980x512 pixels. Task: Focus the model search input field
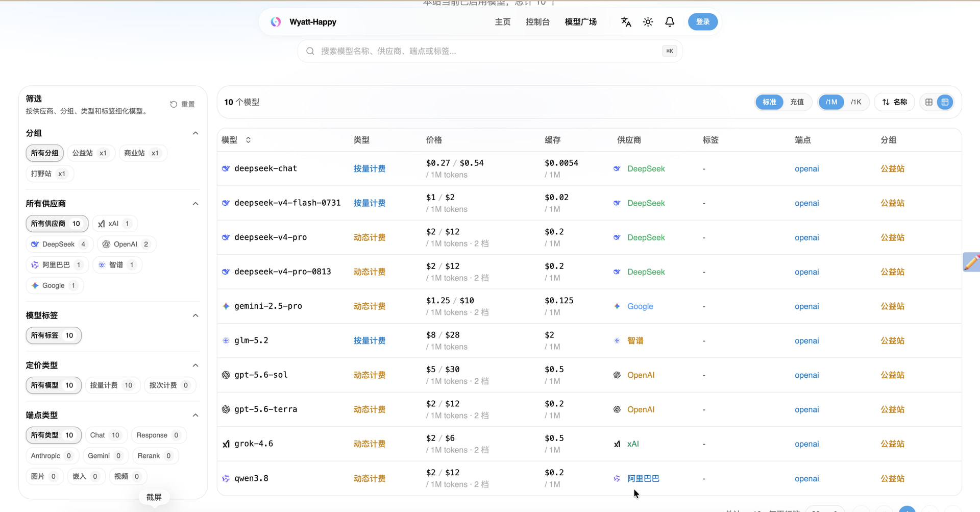coord(490,51)
